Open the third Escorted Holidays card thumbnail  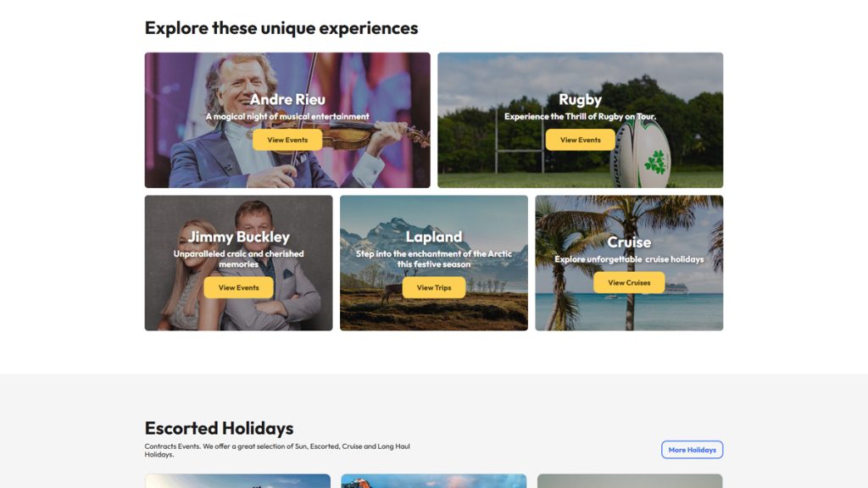630,481
